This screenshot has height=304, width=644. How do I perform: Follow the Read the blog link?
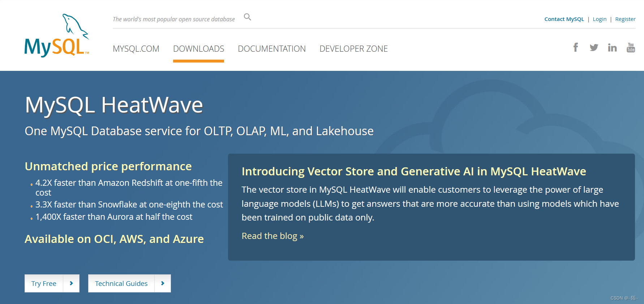[x=272, y=236]
